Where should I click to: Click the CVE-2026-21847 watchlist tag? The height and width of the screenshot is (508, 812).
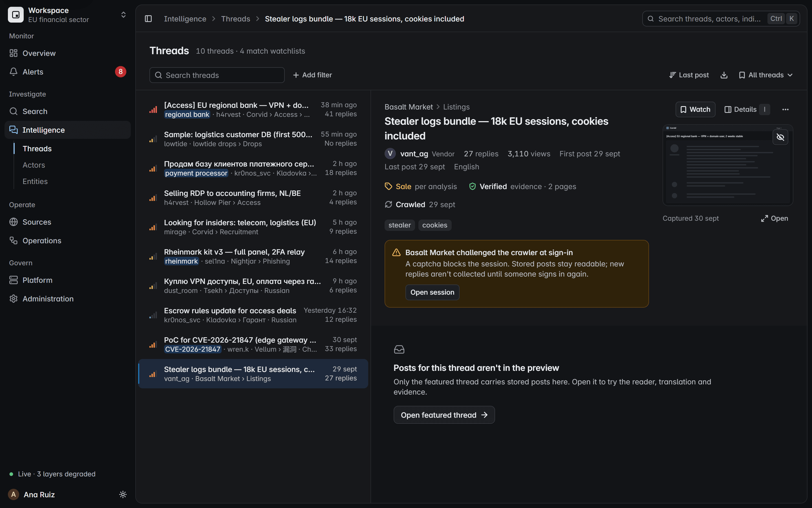193,349
